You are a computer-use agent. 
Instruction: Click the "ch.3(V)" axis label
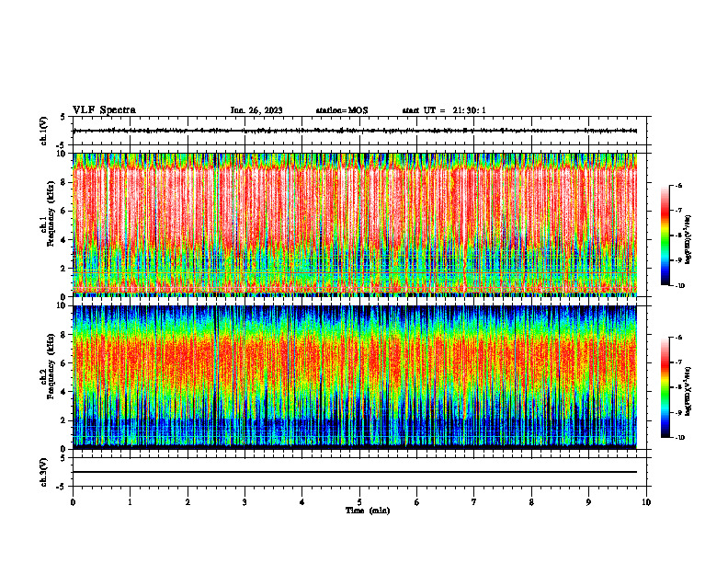(44, 472)
